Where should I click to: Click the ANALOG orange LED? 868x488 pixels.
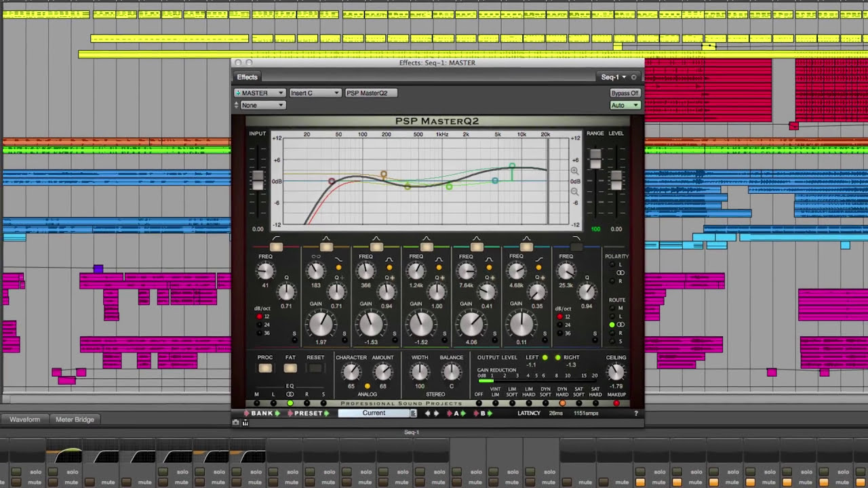click(x=367, y=386)
